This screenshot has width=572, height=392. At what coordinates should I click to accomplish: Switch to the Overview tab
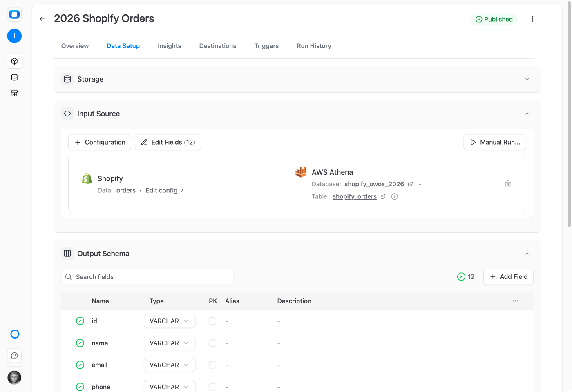pyautogui.click(x=75, y=46)
